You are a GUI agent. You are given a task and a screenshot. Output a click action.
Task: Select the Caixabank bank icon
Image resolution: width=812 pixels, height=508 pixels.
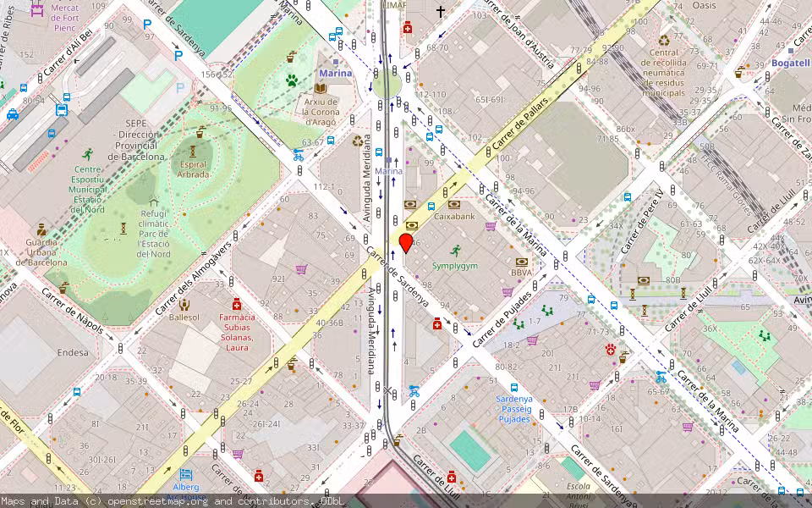454,205
